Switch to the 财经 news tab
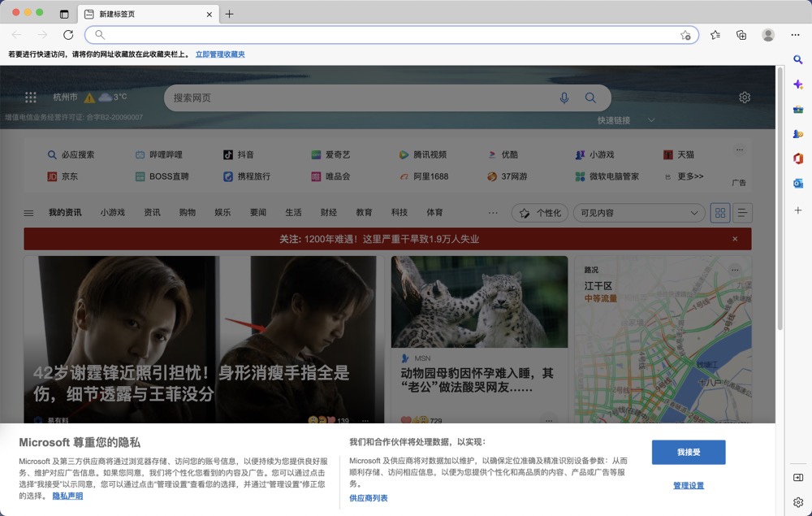Image resolution: width=812 pixels, height=516 pixels. tap(328, 212)
